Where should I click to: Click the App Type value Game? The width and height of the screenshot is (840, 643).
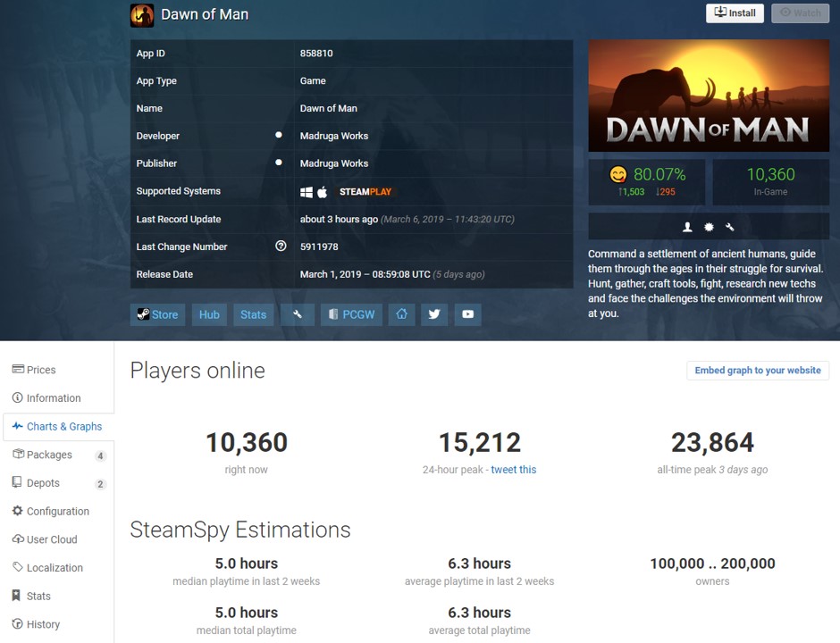click(313, 81)
